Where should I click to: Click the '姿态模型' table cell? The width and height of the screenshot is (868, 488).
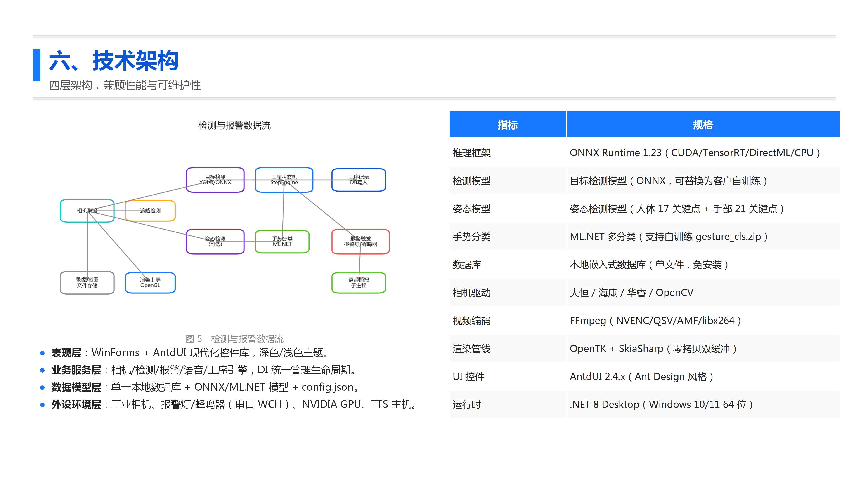tap(508, 209)
